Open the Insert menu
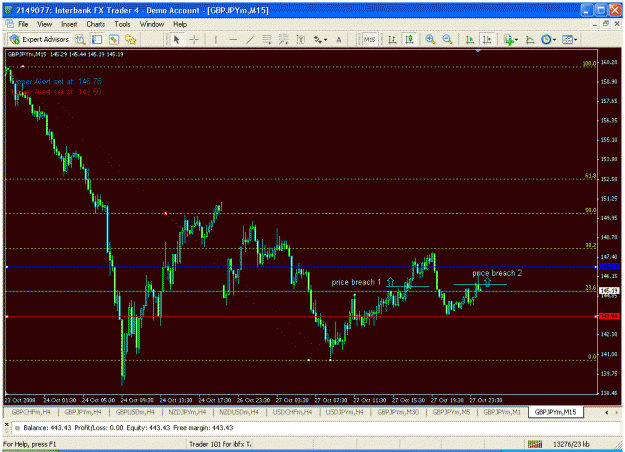This screenshot has width=625, height=452. coord(69,24)
